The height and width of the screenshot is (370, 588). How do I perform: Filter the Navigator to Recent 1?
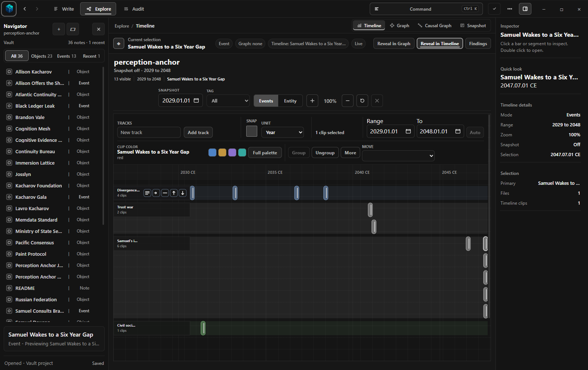click(x=92, y=56)
